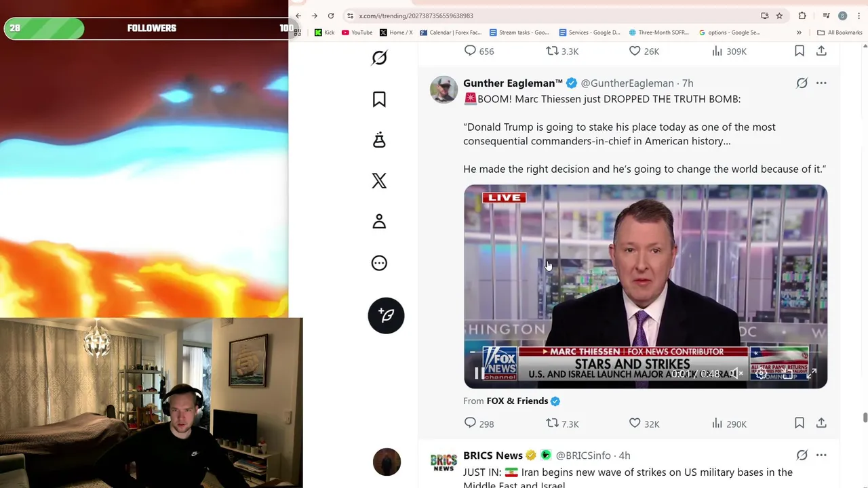Open the @GuntherEagleman handle link
This screenshot has height=488, width=868.
pyautogui.click(x=627, y=83)
